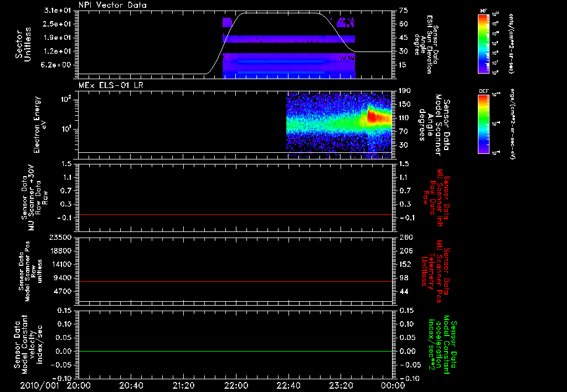Click the '206' telemetry axis value
567x392 pixels.
[x=406, y=251]
